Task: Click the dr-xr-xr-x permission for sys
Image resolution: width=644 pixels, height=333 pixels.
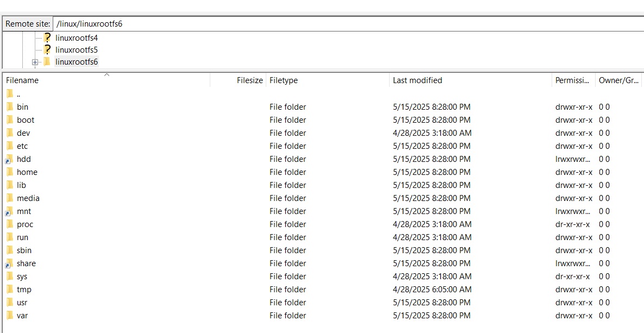Action: pos(573,277)
